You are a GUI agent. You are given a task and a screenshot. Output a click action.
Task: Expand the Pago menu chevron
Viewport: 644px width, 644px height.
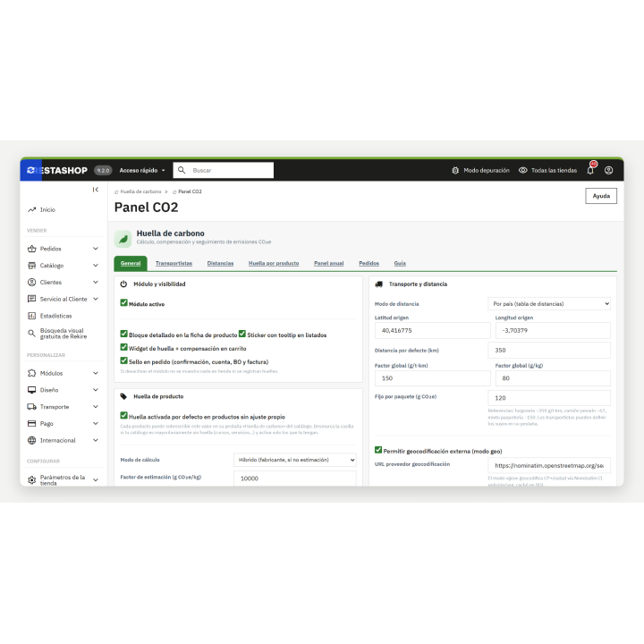(96, 423)
